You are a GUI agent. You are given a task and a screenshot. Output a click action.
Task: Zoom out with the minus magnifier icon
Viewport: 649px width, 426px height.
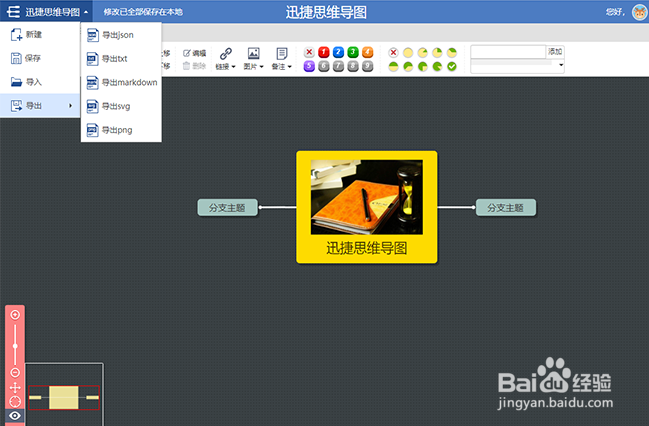pos(15,372)
